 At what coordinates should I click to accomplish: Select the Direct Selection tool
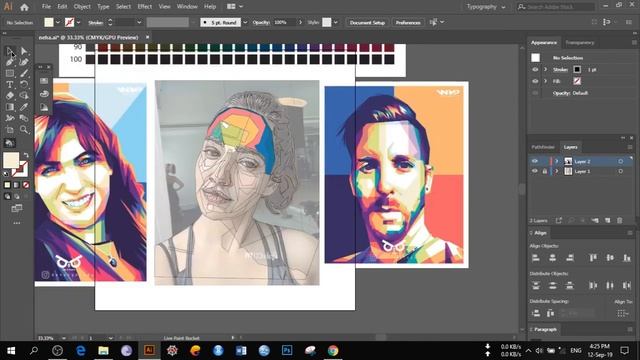24,51
